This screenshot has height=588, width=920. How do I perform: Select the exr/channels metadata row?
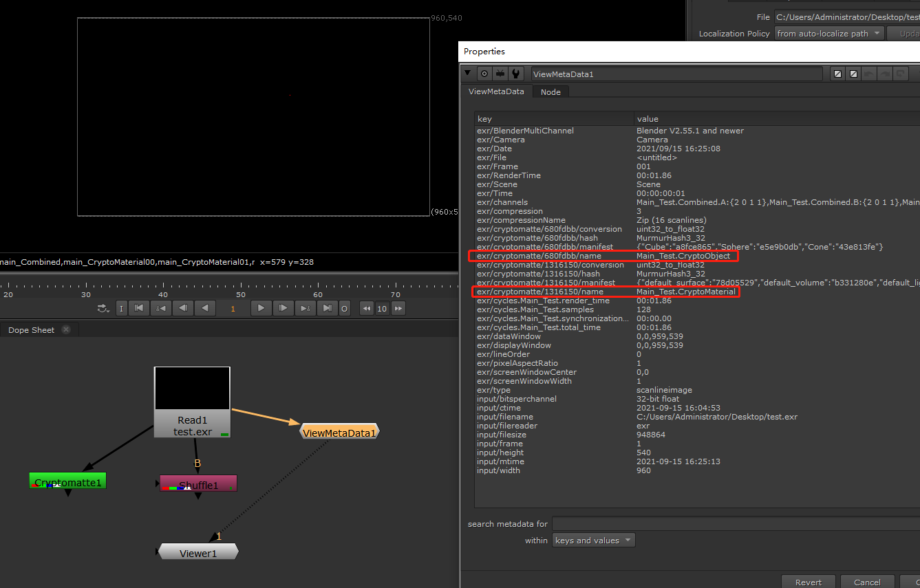click(697, 202)
